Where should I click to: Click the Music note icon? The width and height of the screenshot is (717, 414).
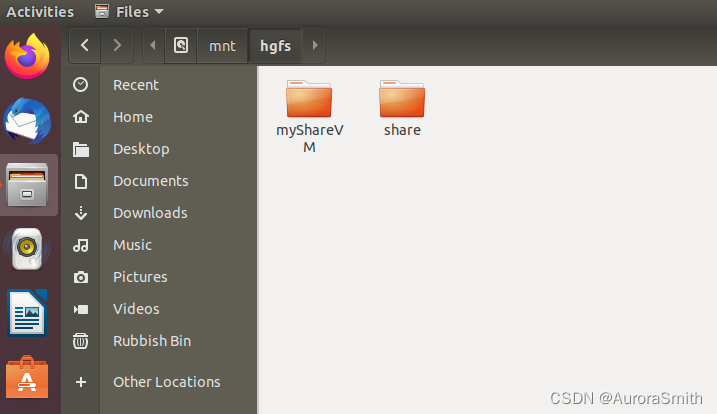[x=80, y=245]
